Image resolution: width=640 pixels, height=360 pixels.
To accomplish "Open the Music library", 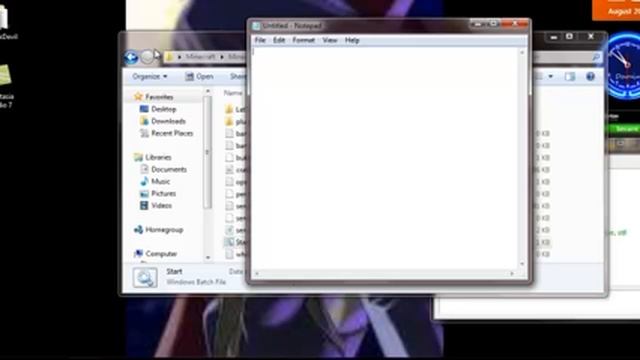I will (x=160, y=181).
